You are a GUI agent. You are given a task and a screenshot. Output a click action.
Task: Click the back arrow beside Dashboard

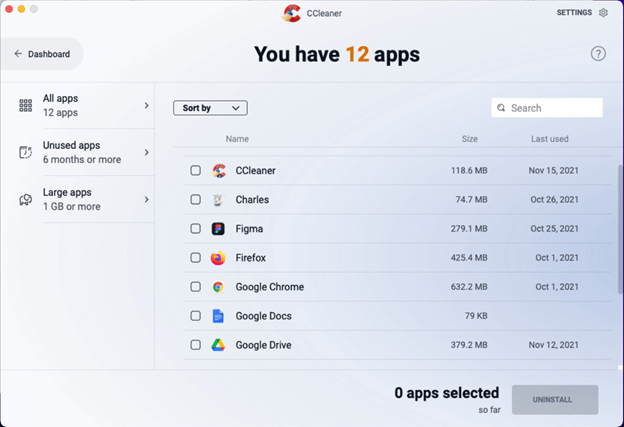(x=18, y=54)
